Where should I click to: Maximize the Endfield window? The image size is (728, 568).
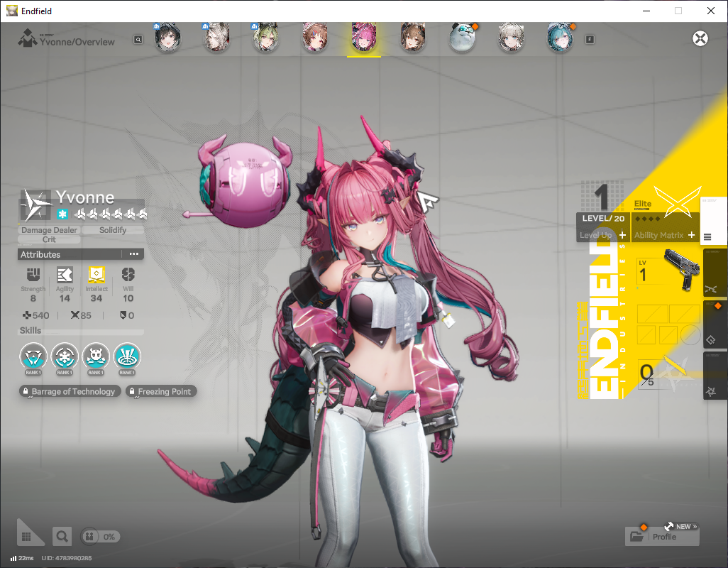coord(678,11)
